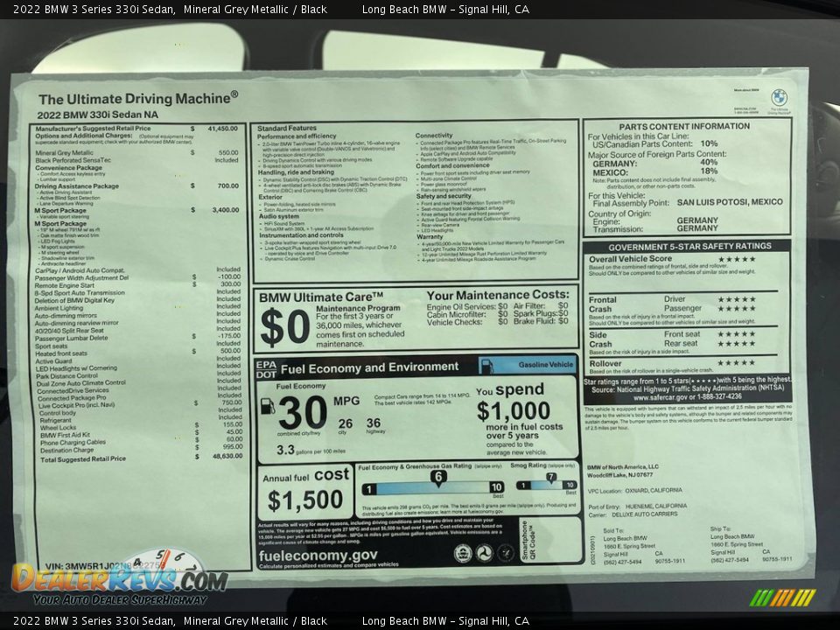Click "Deletion of BMW Digital Key" row
This screenshot has height=630, width=840.
137,300
